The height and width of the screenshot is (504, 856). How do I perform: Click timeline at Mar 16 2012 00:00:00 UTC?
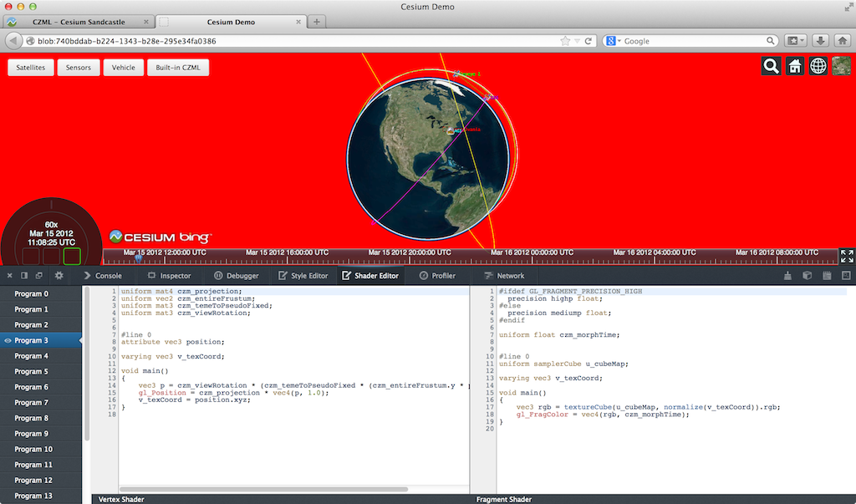[x=532, y=252]
